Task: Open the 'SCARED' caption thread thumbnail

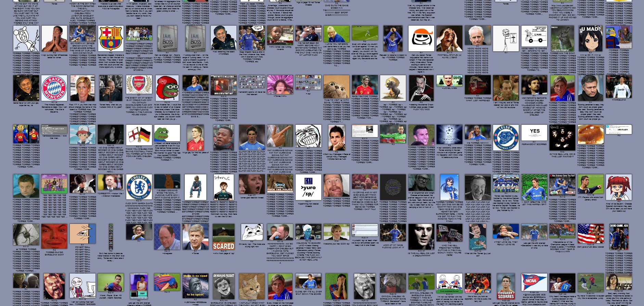Action: [223, 237]
